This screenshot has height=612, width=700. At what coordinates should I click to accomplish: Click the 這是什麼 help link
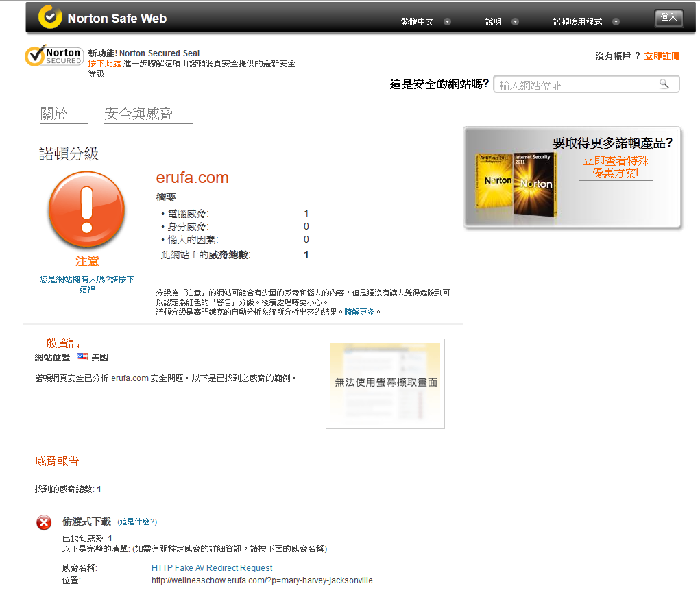click(x=137, y=522)
